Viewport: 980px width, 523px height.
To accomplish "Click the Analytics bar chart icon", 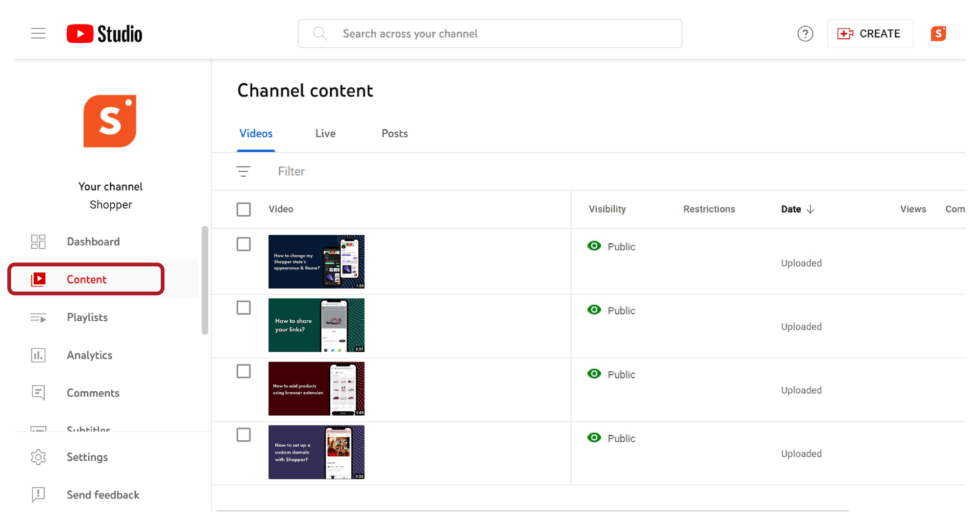I will pyautogui.click(x=38, y=355).
